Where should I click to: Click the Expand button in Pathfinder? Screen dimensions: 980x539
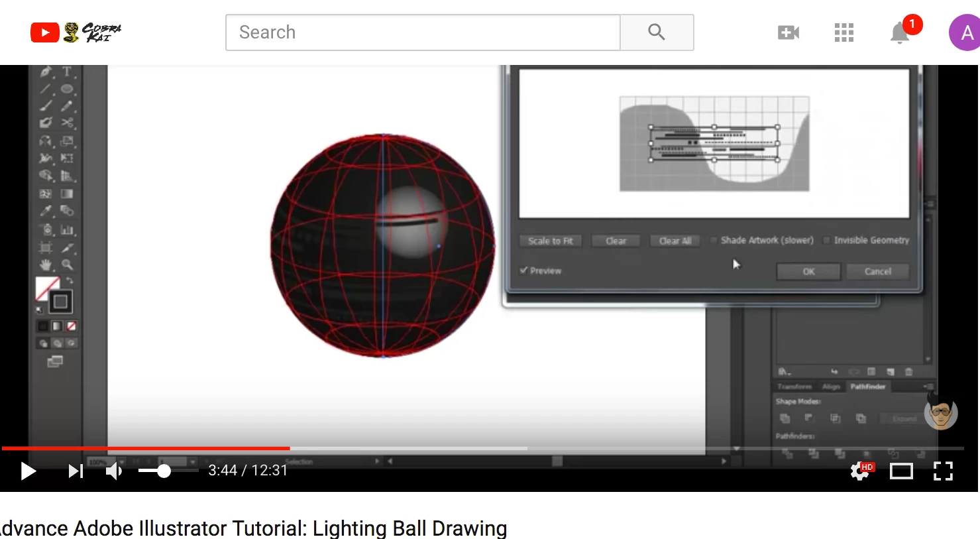click(x=902, y=418)
